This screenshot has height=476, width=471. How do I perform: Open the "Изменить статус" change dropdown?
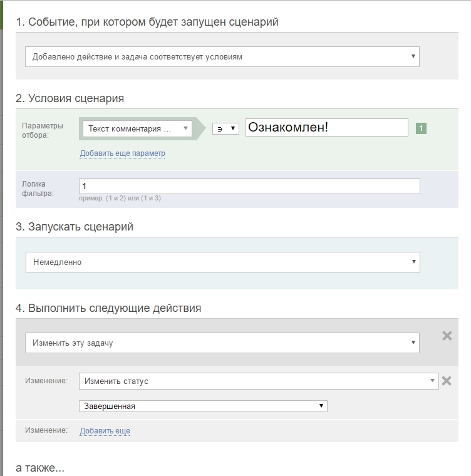[x=259, y=381]
